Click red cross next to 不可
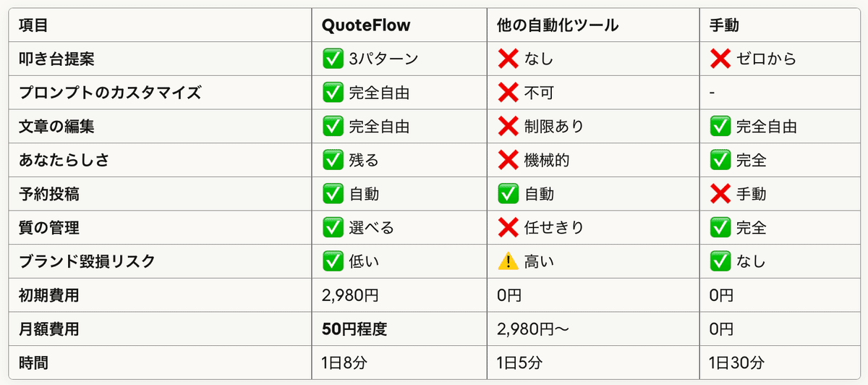868x385 pixels. (509, 93)
